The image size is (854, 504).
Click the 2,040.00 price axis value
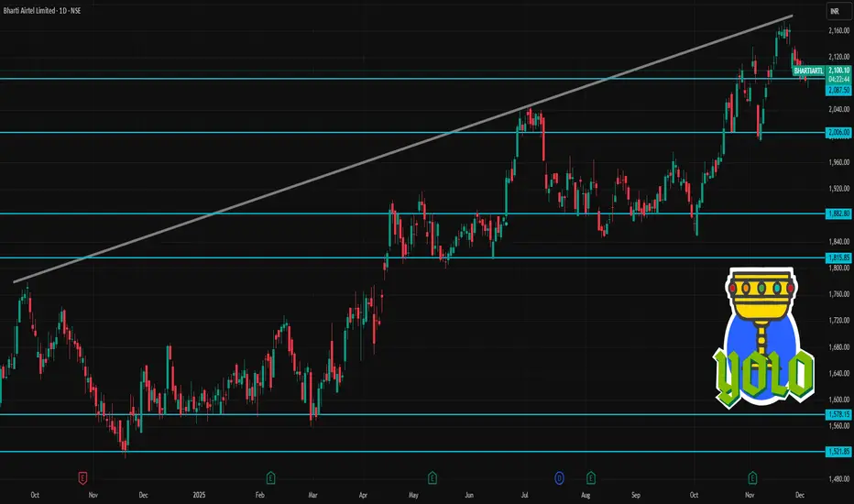tap(838, 110)
